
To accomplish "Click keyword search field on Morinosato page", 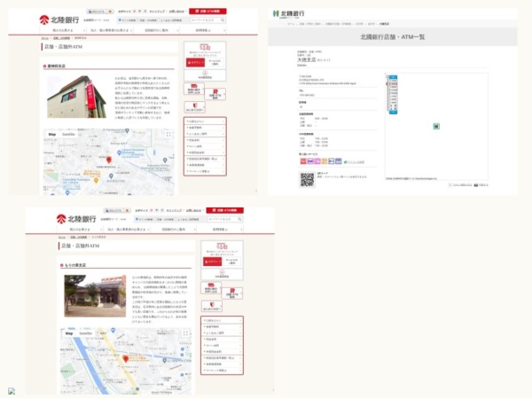I will click(223, 219).
